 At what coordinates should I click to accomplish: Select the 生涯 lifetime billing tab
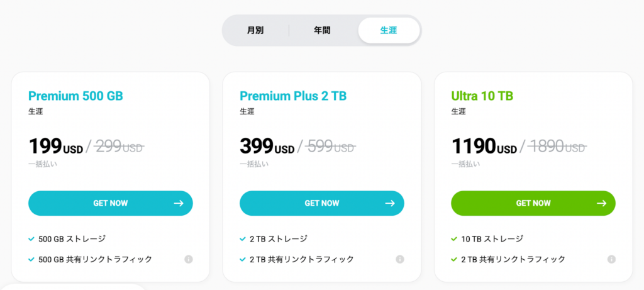(x=389, y=30)
